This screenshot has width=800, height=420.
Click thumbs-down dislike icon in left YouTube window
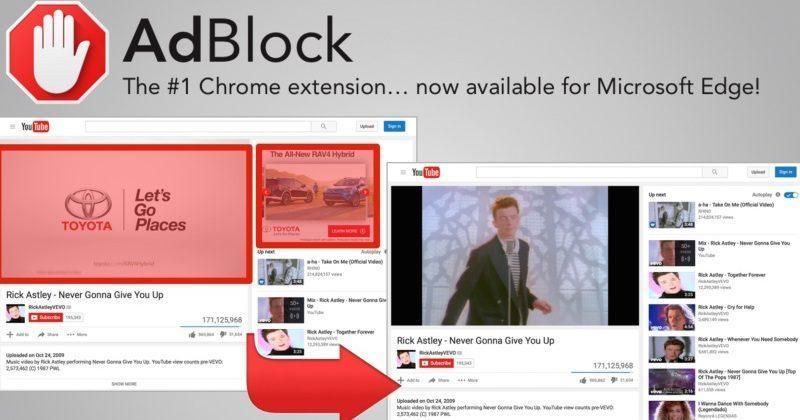coord(224,334)
